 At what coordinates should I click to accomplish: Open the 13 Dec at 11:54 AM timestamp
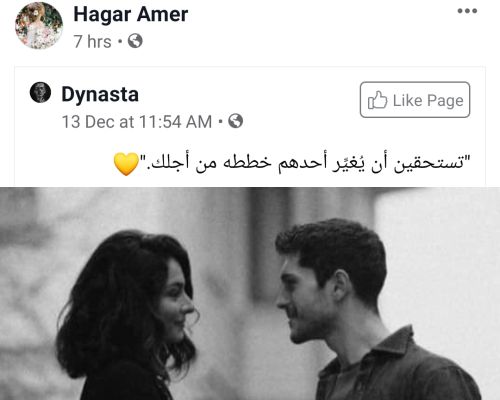pyautogui.click(x=137, y=122)
